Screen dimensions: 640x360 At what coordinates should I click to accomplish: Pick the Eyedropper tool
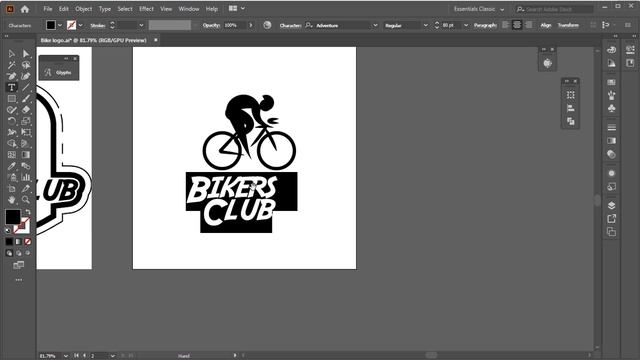[11, 166]
